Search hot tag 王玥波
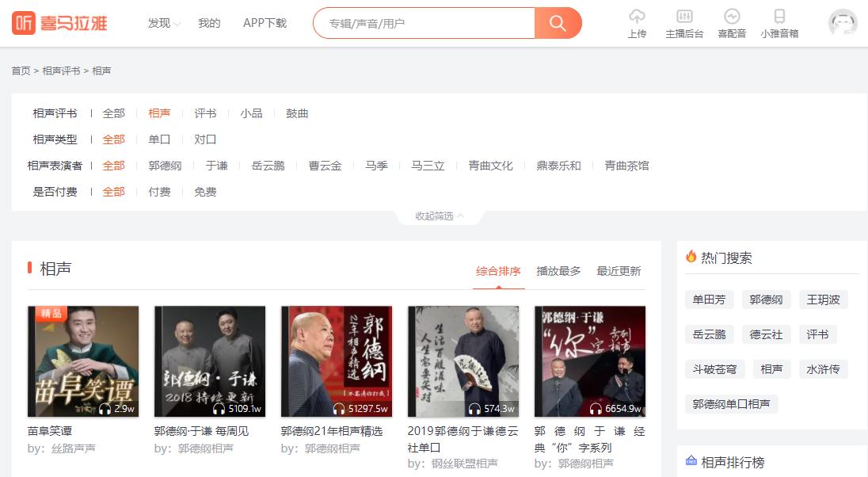Screen dimensions: 868x477 (x=823, y=300)
